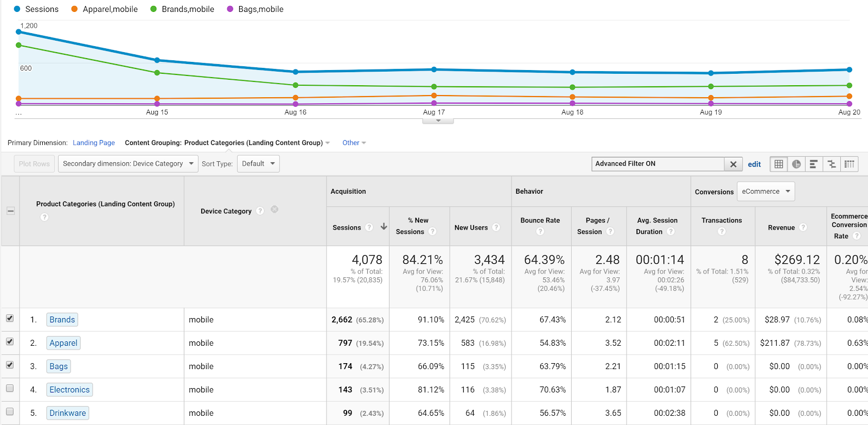Click the total revenue figure $269.12
The height and width of the screenshot is (425, 868).
(797, 260)
